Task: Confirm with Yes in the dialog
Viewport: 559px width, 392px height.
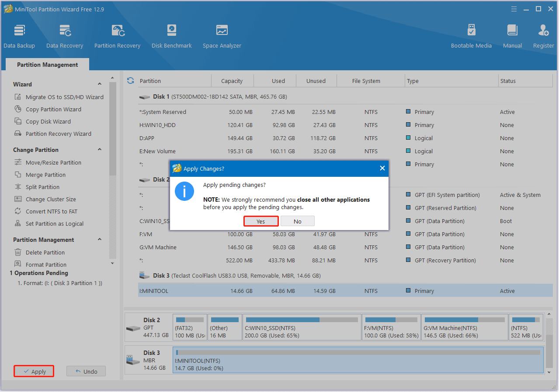Action: pyautogui.click(x=260, y=221)
